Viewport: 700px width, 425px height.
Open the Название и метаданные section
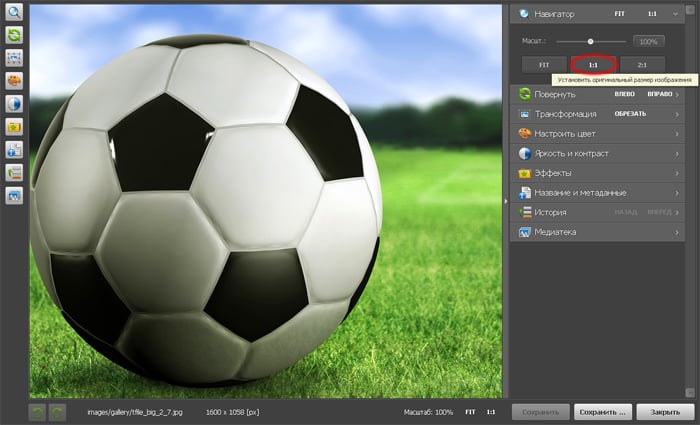597,192
